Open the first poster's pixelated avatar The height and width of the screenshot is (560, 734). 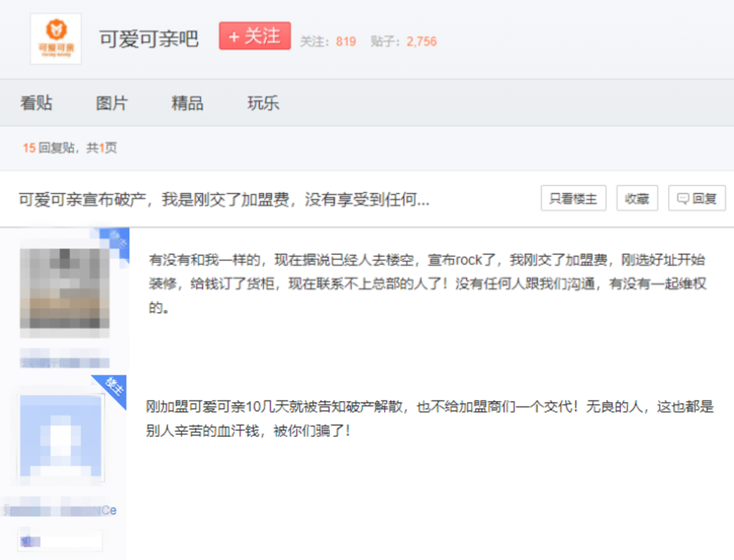click(x=65, y=292)
